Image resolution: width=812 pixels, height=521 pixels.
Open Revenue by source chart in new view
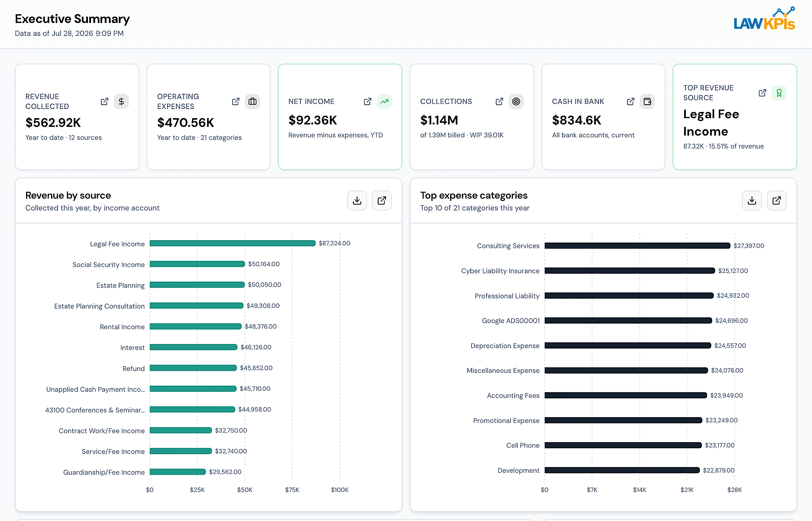click(382, 201)
